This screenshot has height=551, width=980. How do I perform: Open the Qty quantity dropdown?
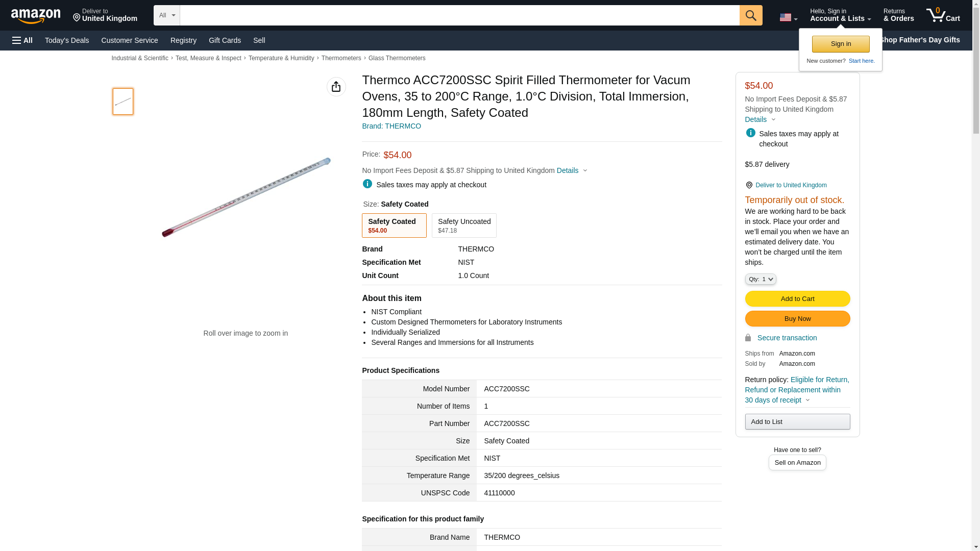[x=760, y=279]
